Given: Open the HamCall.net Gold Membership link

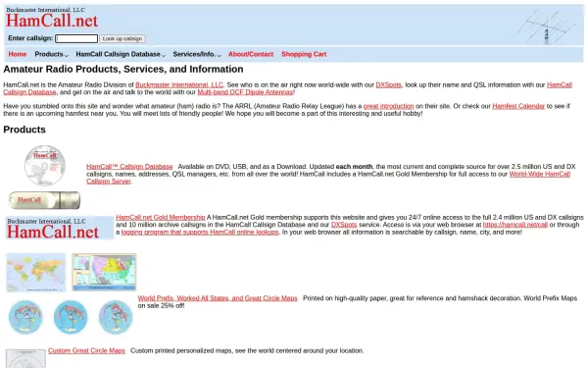Looking at the screenshot, I should coord(161,217).
